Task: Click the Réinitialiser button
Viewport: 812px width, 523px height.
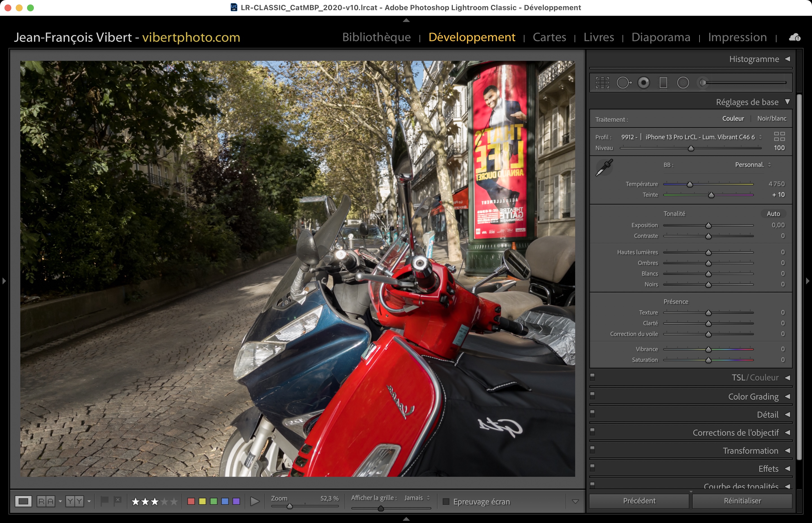Action: (742, 501)
